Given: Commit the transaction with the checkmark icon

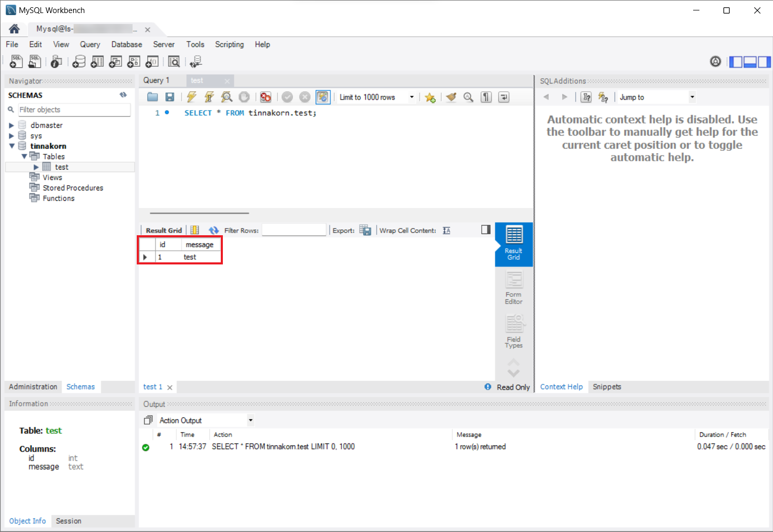Looking at the screenshot, I should click(x=287, y=97).
